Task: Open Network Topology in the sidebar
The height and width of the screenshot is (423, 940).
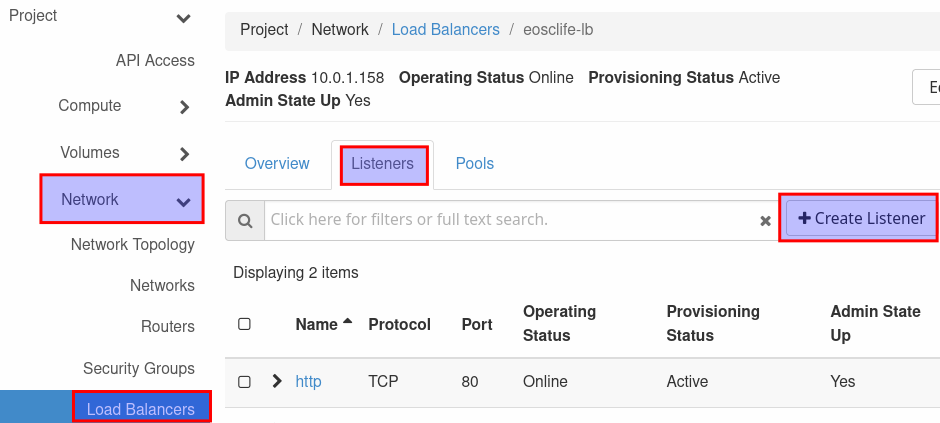Action: [132, 244]
